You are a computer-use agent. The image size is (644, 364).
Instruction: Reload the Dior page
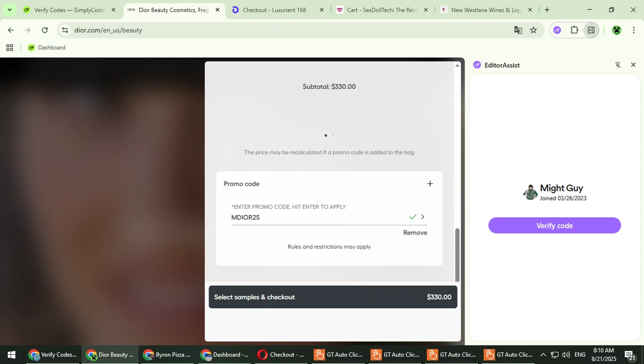(x=45, y=30)
